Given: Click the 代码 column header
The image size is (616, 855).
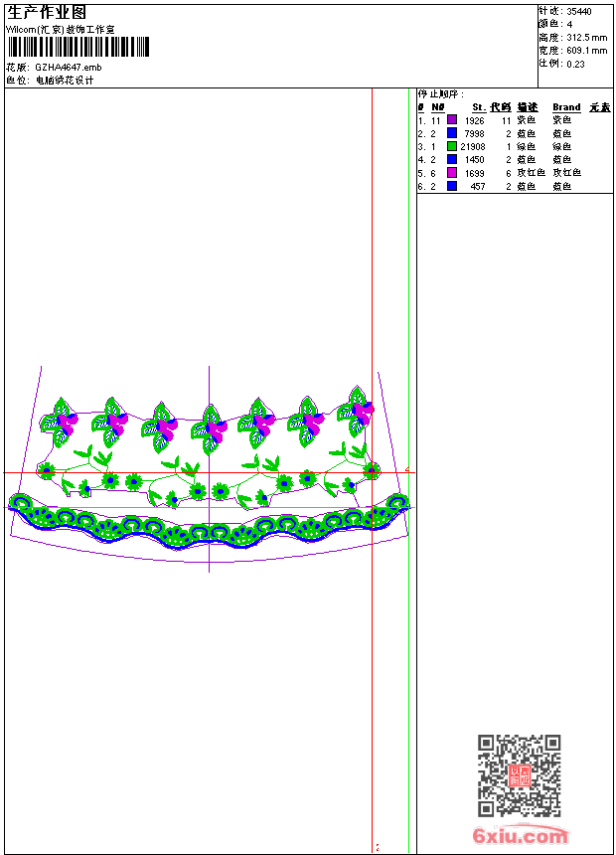Looking at the screenshot, I should click(x=501, y=107).
